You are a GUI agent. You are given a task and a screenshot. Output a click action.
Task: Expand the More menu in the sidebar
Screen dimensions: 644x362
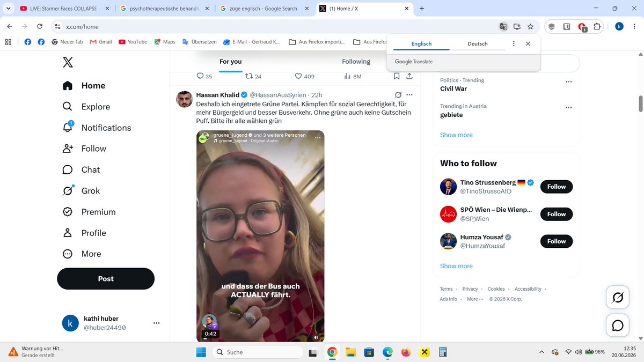82,254
